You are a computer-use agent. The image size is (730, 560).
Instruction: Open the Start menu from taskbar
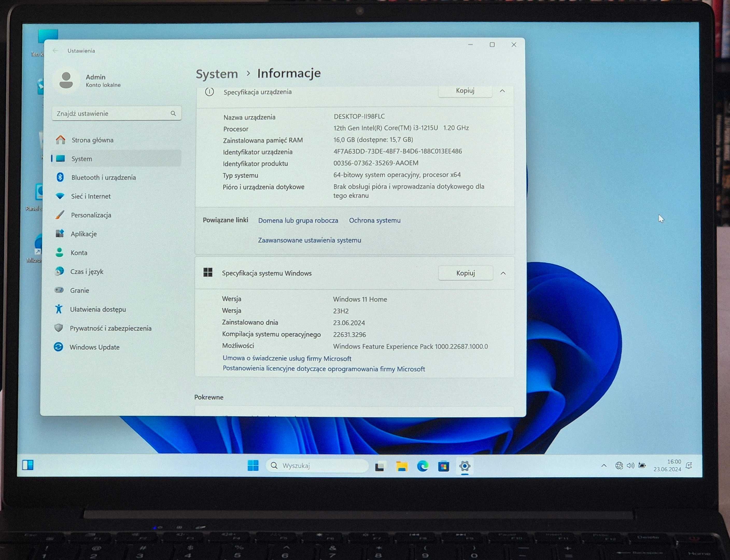coord(253,465)
